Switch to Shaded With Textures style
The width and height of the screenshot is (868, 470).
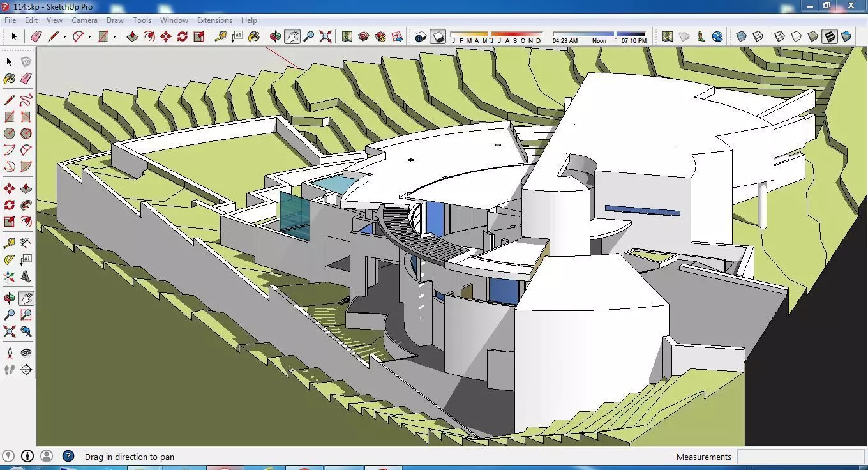click(x=829, y=36)
